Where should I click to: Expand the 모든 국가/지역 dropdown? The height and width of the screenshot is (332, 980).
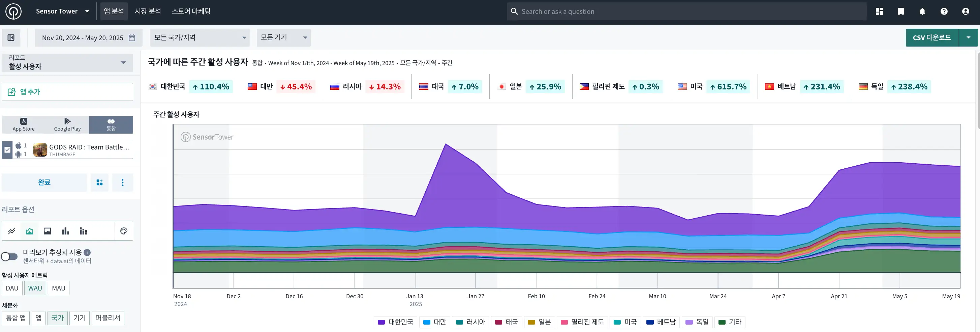pos(200,38)
